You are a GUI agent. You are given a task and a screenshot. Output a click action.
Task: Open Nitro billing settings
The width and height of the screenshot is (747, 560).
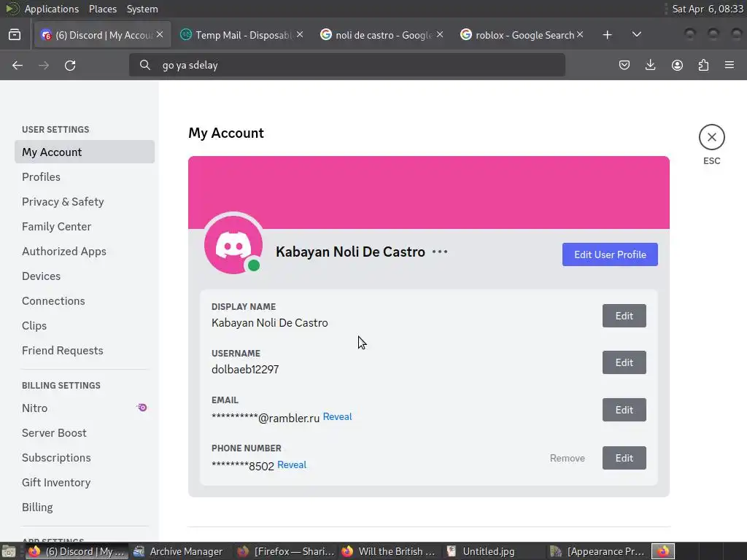(x=85, y=408)
